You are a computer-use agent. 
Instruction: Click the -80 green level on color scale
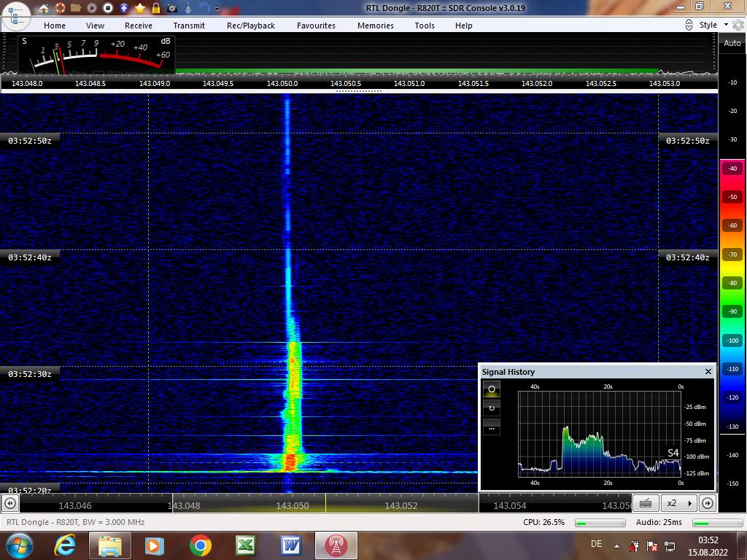[732, 284]
